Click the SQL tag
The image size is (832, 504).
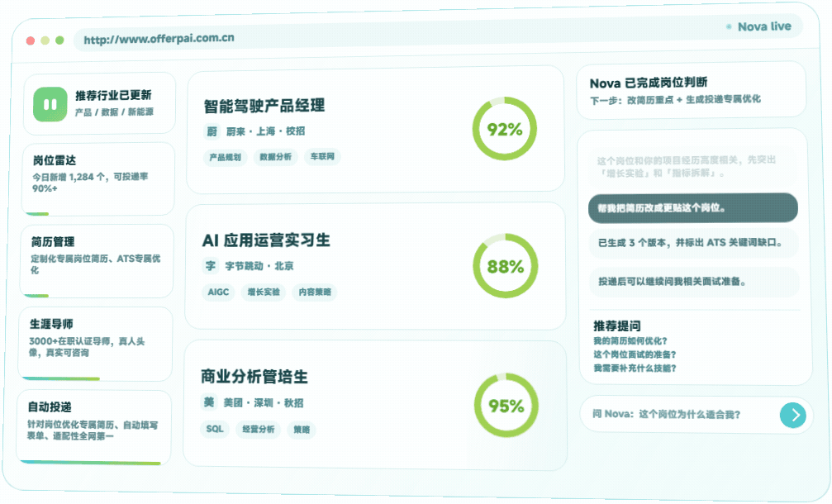pos(214,429)
